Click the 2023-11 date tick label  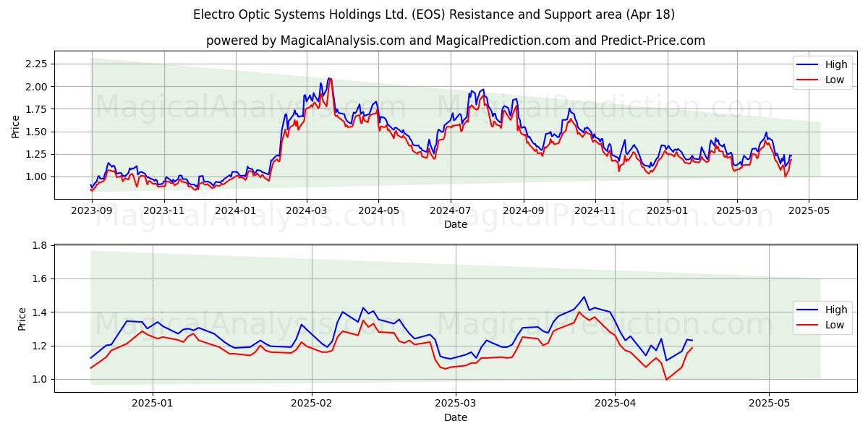[x=163, y=210]
